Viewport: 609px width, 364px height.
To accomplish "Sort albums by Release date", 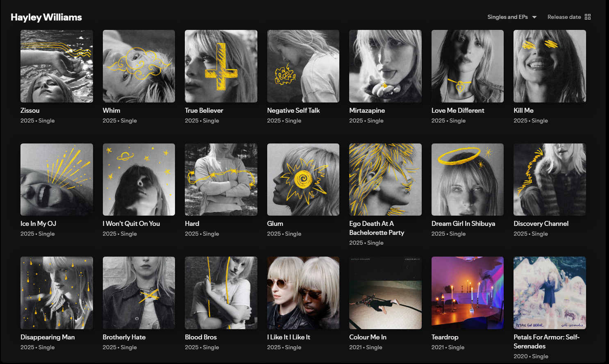I will point(564,17).
